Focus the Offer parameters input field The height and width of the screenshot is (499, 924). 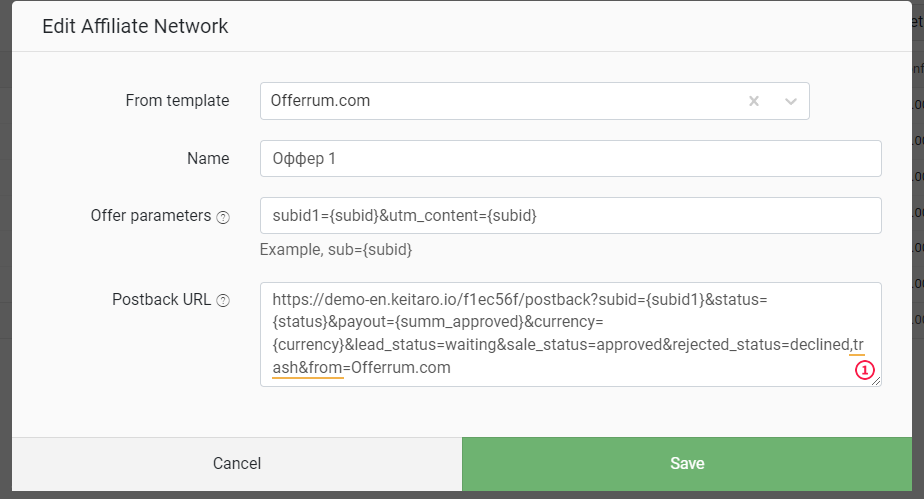coord(570,216)
